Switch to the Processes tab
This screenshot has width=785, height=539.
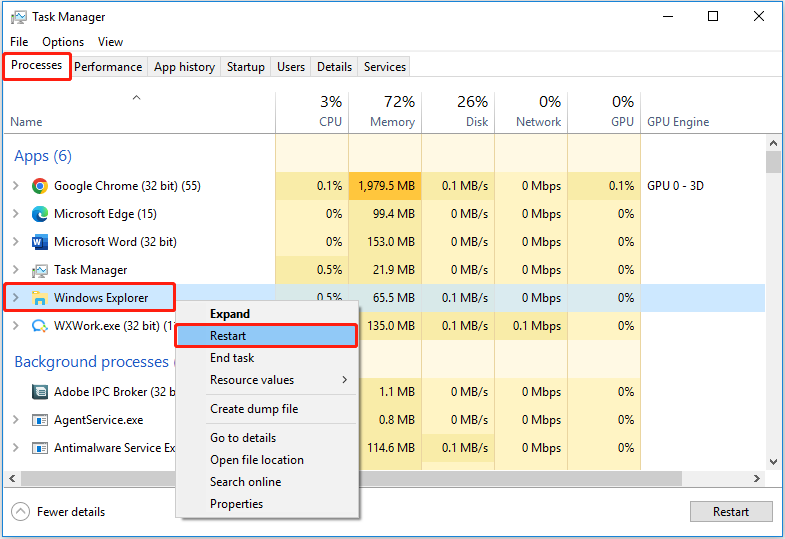37,66
